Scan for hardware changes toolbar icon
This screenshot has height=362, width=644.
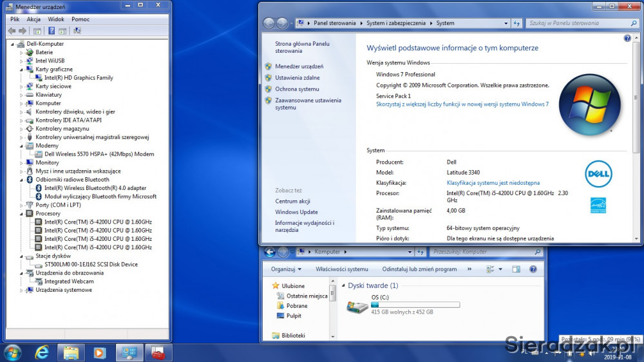(x=77, y=31)
